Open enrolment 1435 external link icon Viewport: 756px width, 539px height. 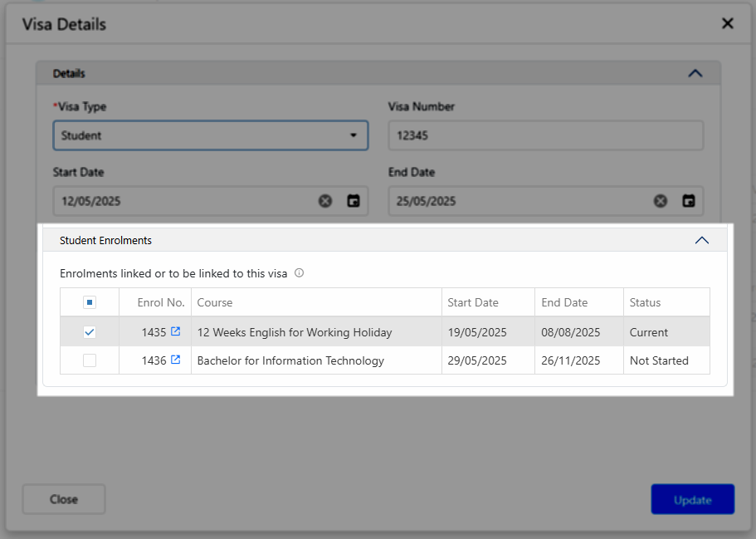tap(175, 331)
